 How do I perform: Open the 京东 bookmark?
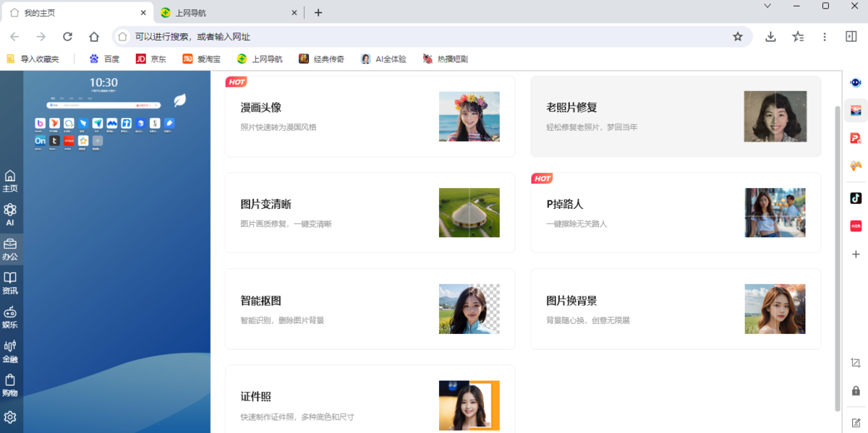tap(150, 59)
